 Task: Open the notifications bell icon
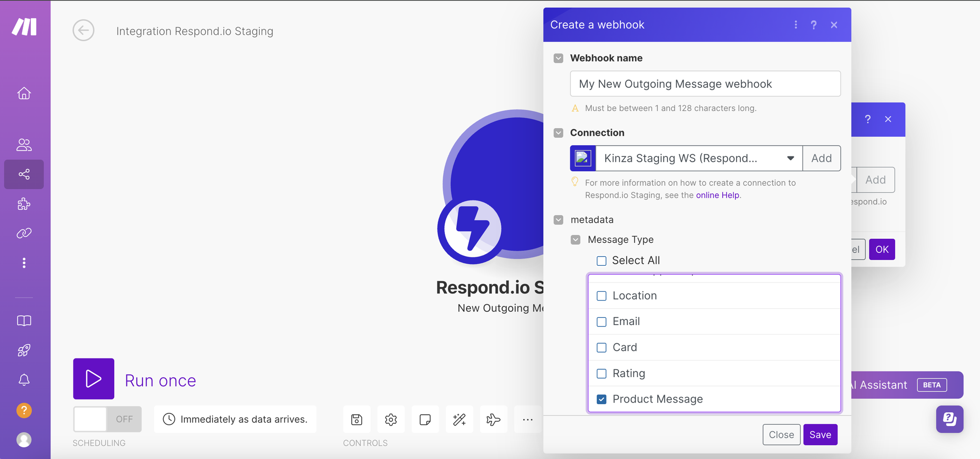pos(24,380)
